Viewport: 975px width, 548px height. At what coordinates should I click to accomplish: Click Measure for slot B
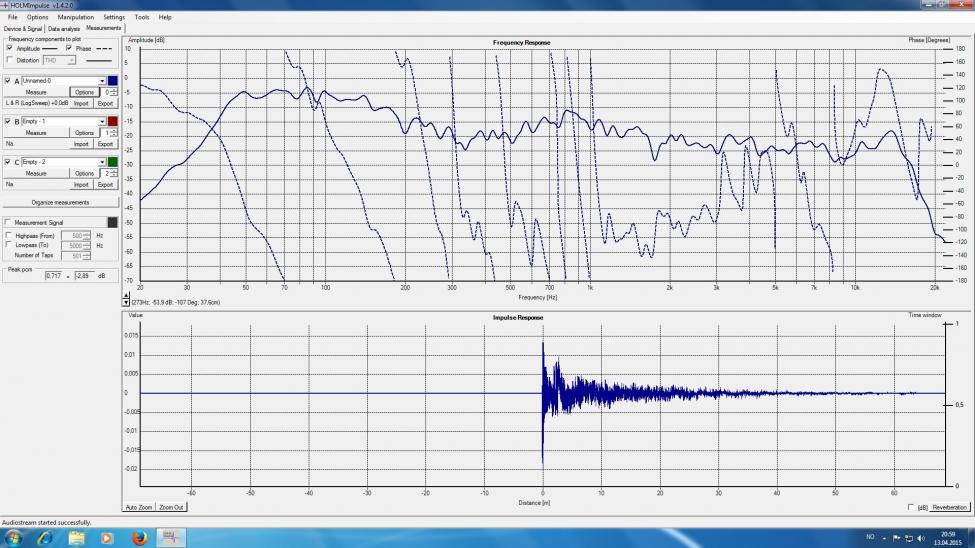(36, 132)
